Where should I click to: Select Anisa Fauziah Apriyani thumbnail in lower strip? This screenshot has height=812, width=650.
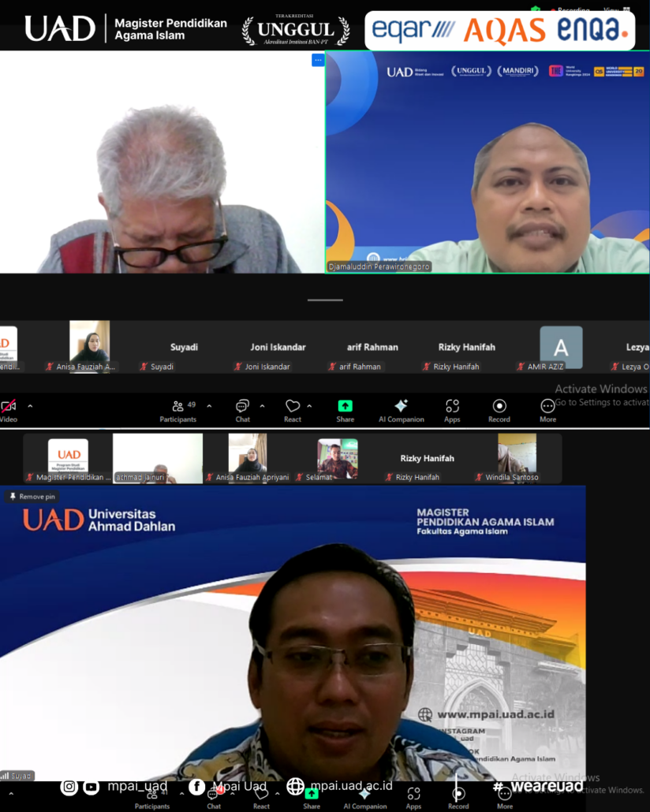[248, 459]
